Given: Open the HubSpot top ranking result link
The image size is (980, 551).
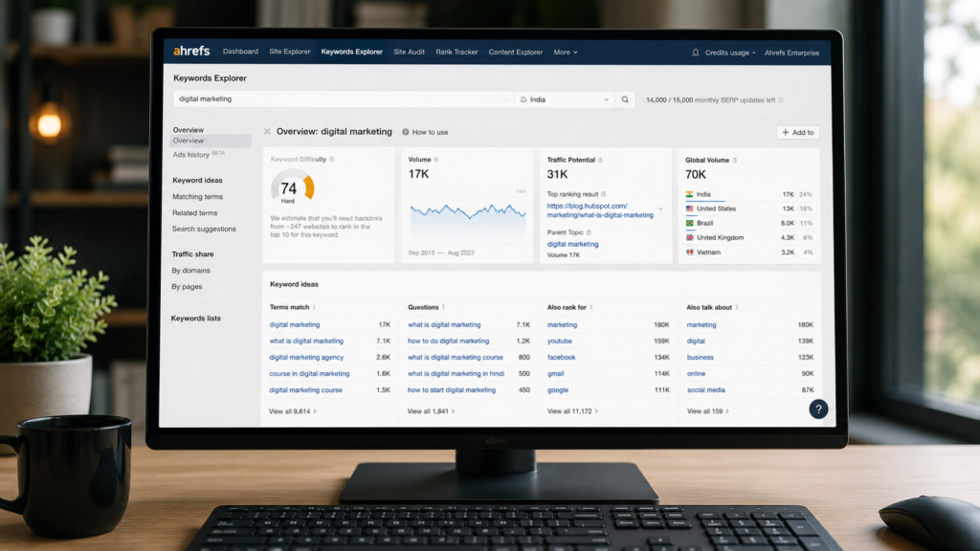Looking at the screenshot, I should point(600,210).
